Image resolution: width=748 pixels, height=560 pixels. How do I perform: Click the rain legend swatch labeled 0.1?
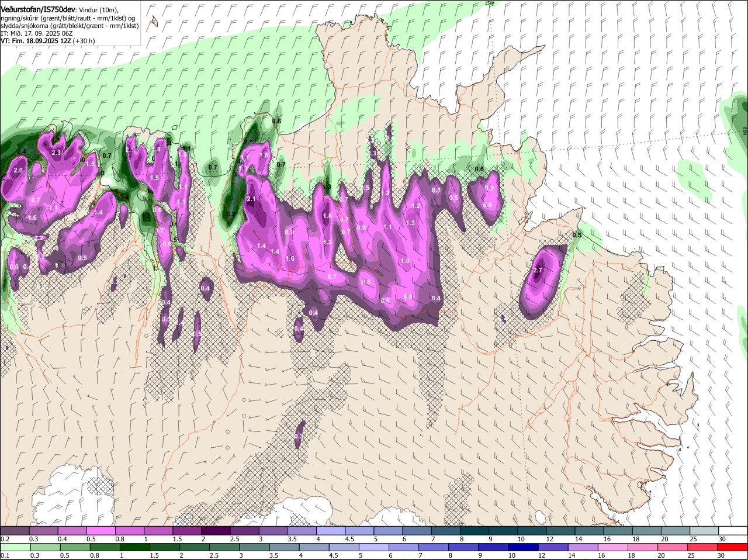click(15, 547)
